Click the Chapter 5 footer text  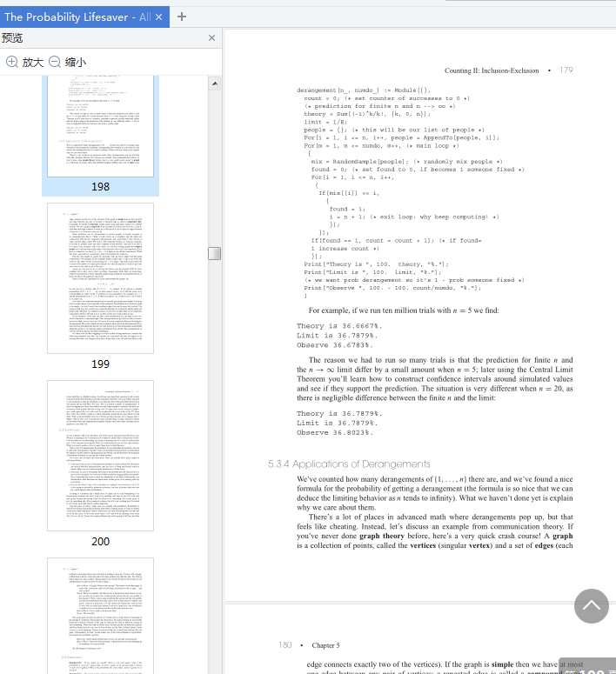coord(325,645)
